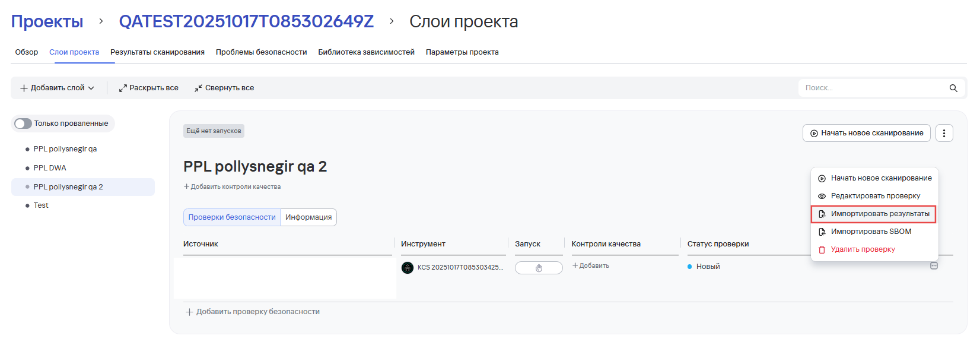Expand all layers with 'Раскрыть все'
This screenshot has width=980, height=345.
pos(148,88)
